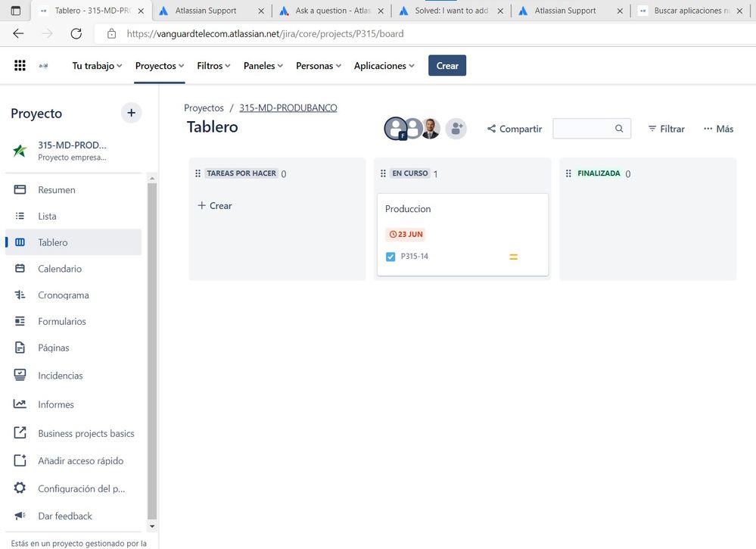Close the Ask a question browser tab
This screenshot has width=756, height=549.
(381, 11)
